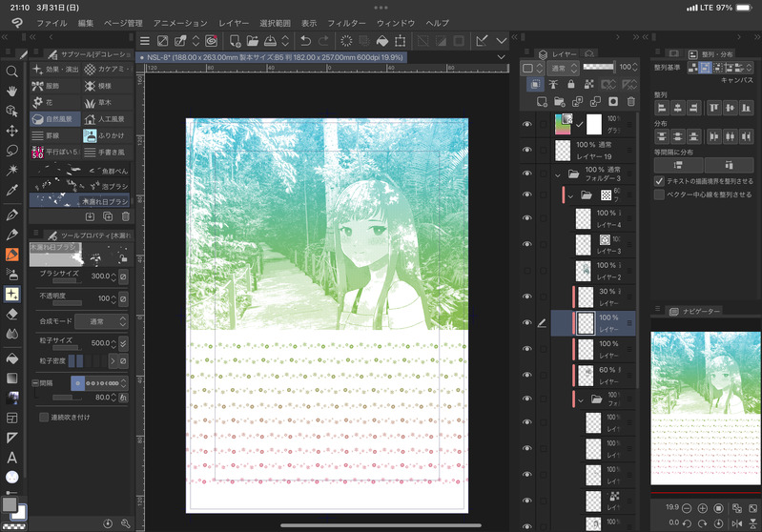This screenshot has height=532, width=762.
Task: Choose the 泡ブラシ brush
Action: tap(80, 186)
